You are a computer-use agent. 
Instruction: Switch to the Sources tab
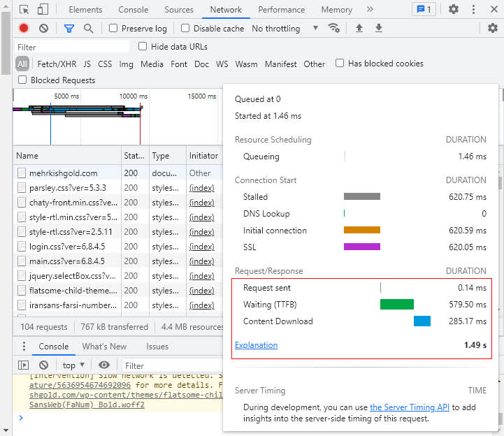coord(179,10)
